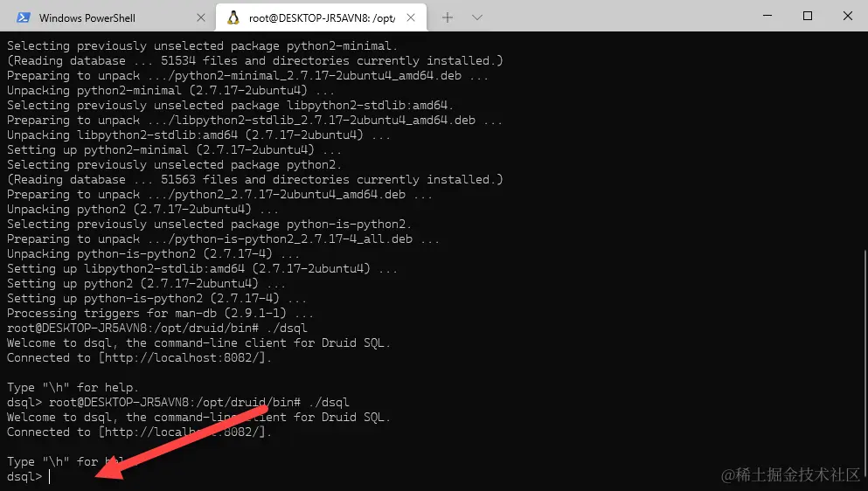This screenshot has height=491, width=868.
Task: Click 'Selecting previously unselected package python2.' line
Action: coord(174,165)
